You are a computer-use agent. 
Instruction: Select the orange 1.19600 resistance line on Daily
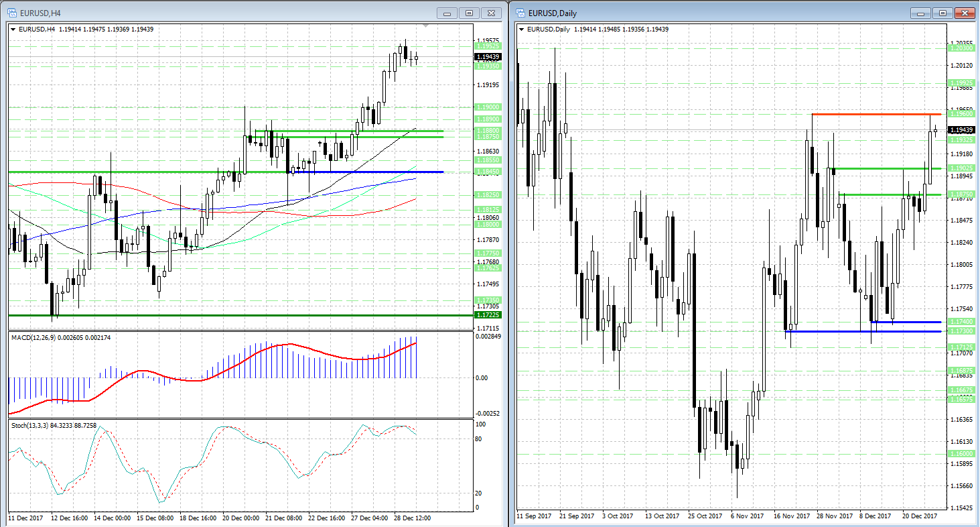(871, 114)
